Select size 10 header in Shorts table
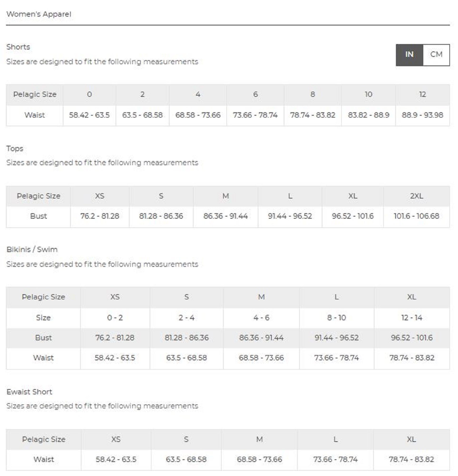 tap(368, 94)
